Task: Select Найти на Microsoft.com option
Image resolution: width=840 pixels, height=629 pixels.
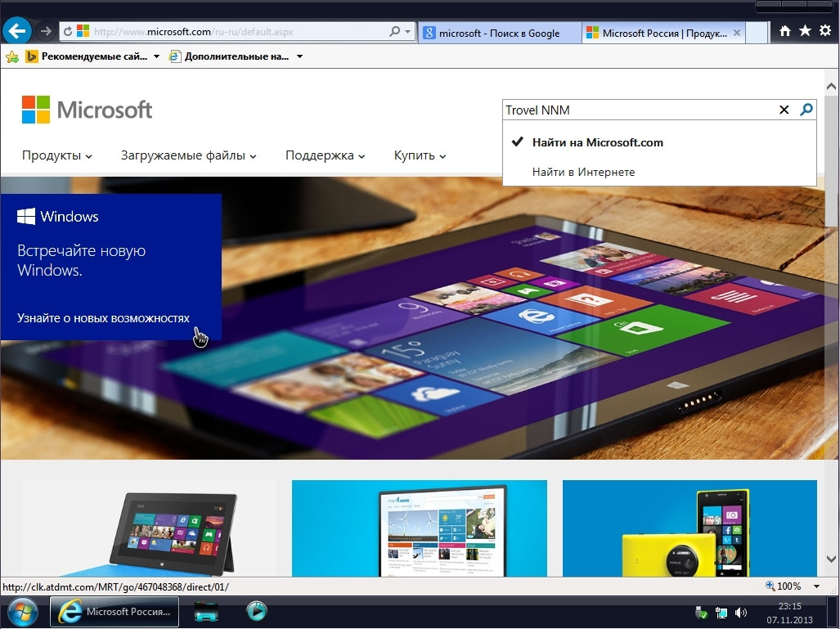Action: 659,142
